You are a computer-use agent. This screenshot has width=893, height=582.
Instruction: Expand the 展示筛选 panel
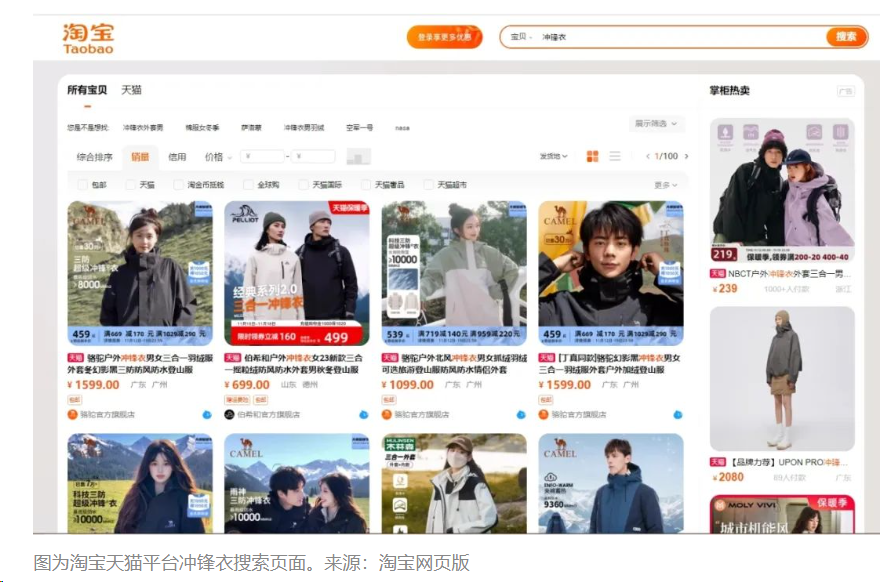tap(656, 124)
